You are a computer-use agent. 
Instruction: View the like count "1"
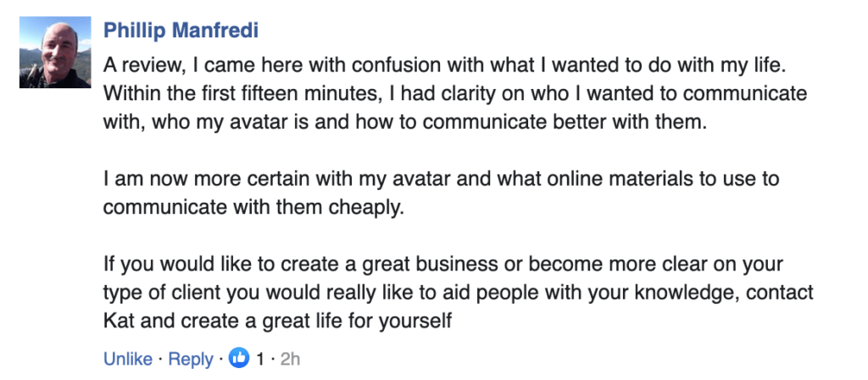(260, 359)
